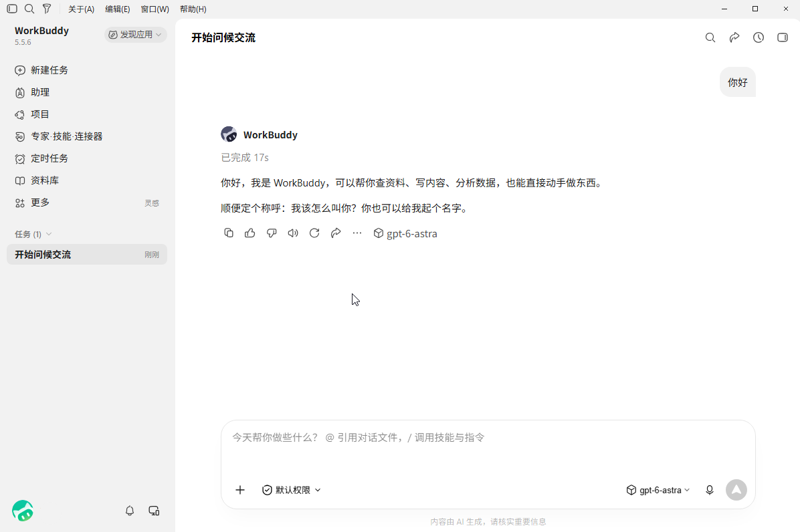Collapse the 任务 (1) list
The image size is (800, 532).
[x=33, y=234]
